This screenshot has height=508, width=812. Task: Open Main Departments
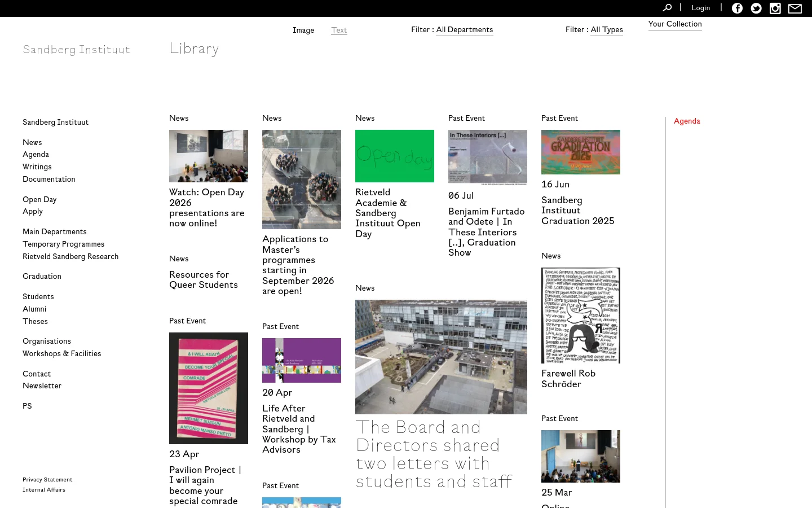(x=55, y=232)
